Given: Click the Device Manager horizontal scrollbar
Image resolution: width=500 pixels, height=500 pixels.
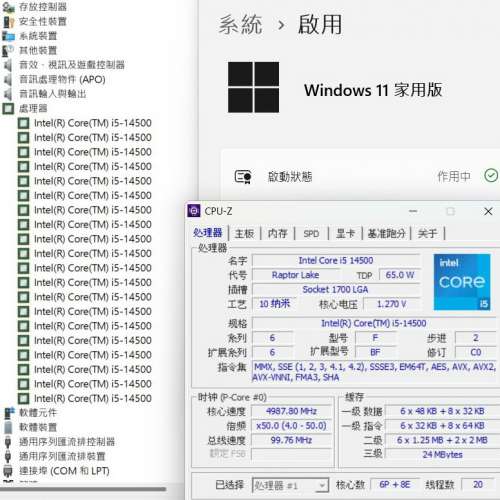Looking at the screenshot, I should 83,489.
